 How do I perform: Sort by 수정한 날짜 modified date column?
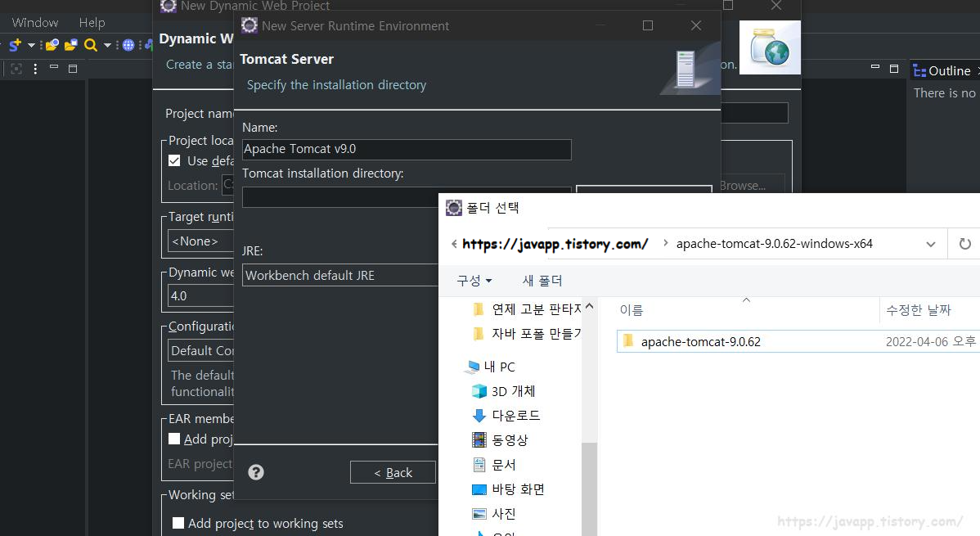pyautogui.click(x=918, y=309)
